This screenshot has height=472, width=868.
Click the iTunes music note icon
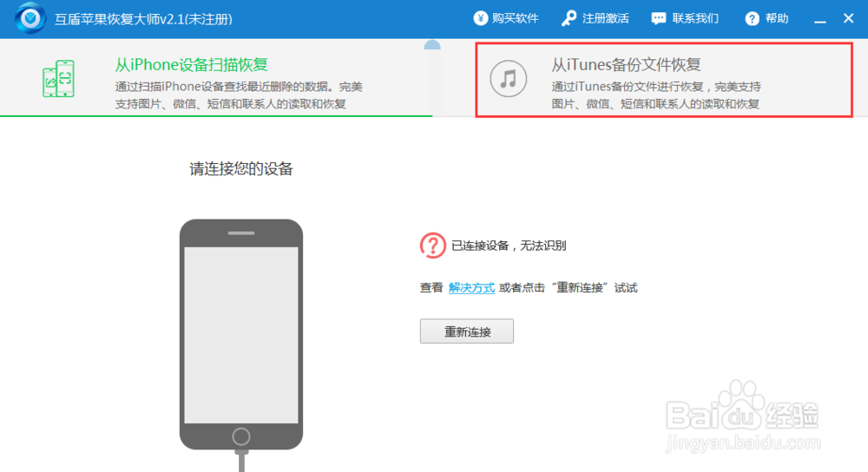click(x=508, y=79)
